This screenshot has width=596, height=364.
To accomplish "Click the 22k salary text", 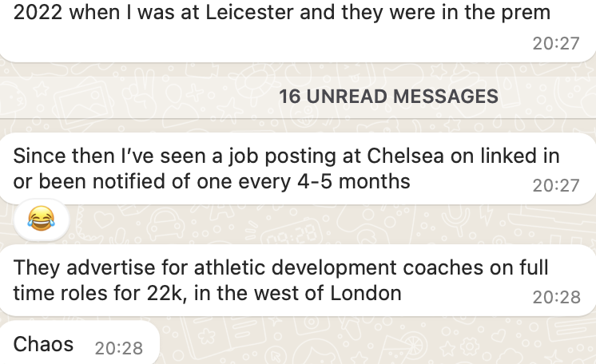I will (167, 293).
